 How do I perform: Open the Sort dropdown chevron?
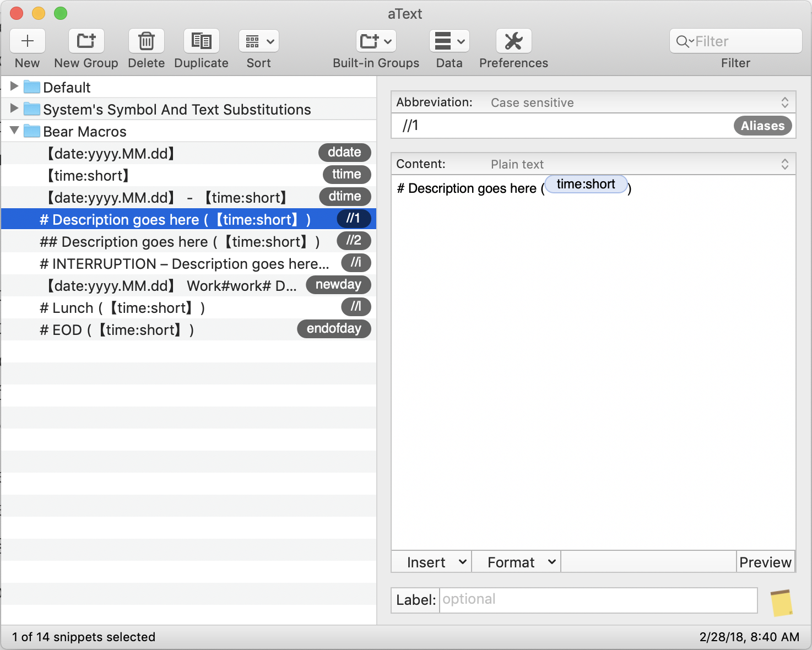pos(269,41)
